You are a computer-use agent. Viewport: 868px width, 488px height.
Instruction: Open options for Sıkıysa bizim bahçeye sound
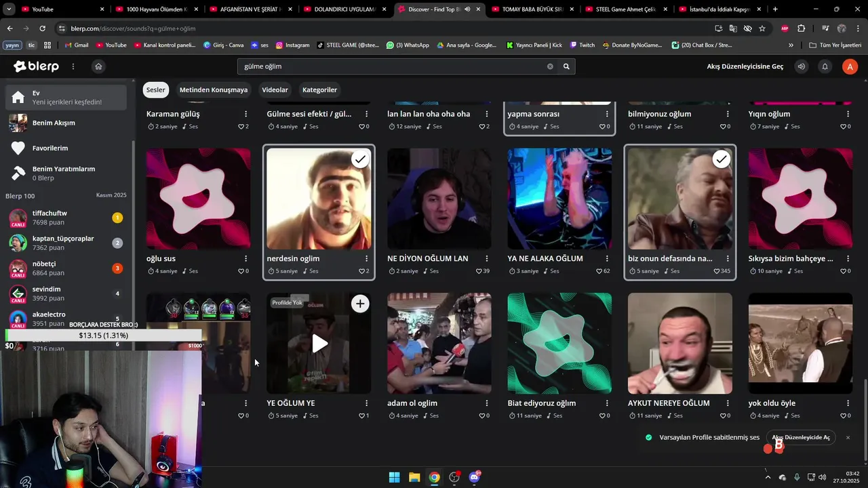tap(848, 258)
